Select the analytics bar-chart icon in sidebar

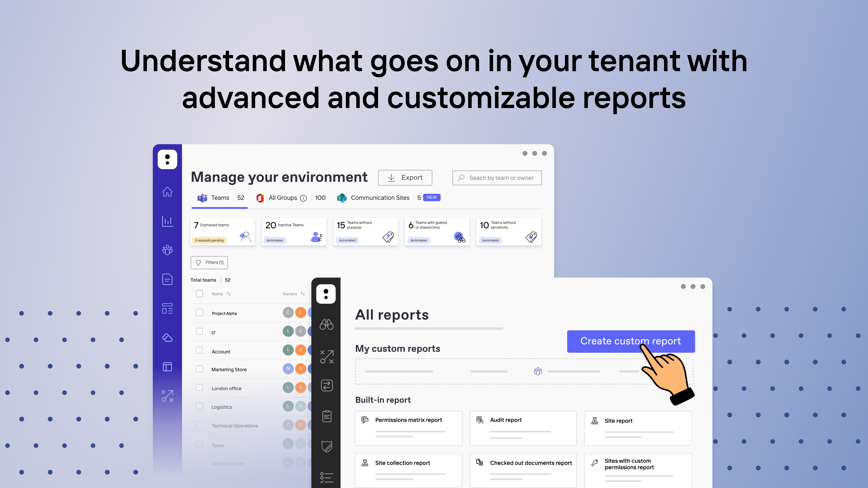point(167,221)
